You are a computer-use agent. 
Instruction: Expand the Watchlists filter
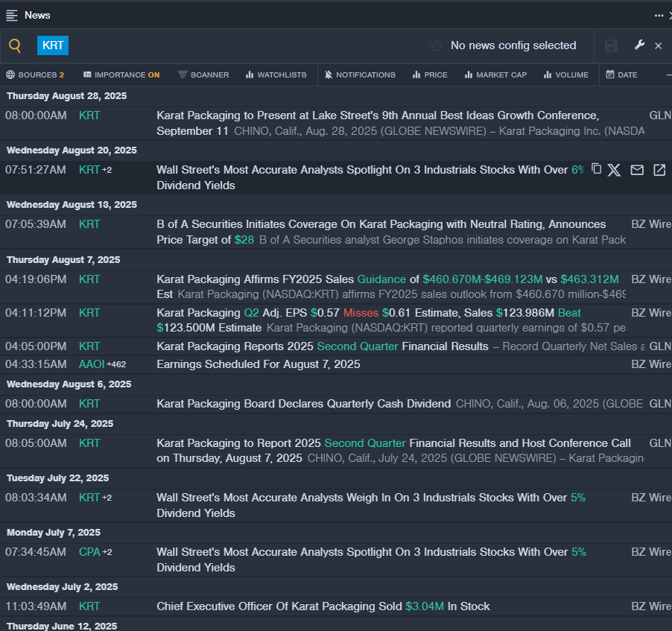pyautogui.click(x=276, y=74)
